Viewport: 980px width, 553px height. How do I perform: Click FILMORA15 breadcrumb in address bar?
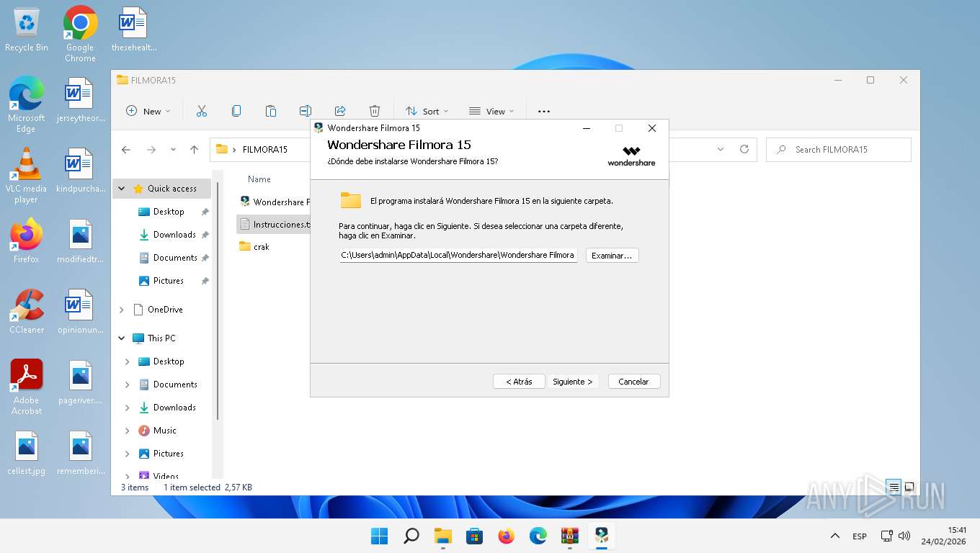(x=265, y=150)
